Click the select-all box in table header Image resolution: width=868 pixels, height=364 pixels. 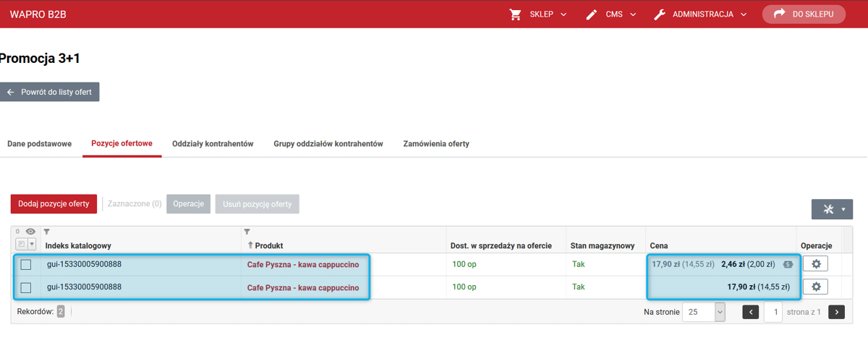pos(21,245)
